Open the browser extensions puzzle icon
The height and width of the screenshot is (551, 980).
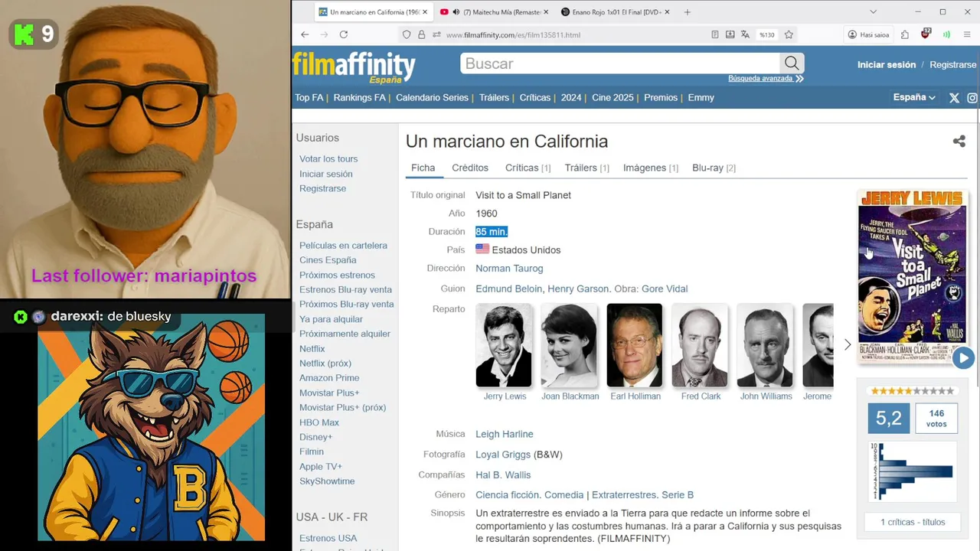(x=905, y=34)
